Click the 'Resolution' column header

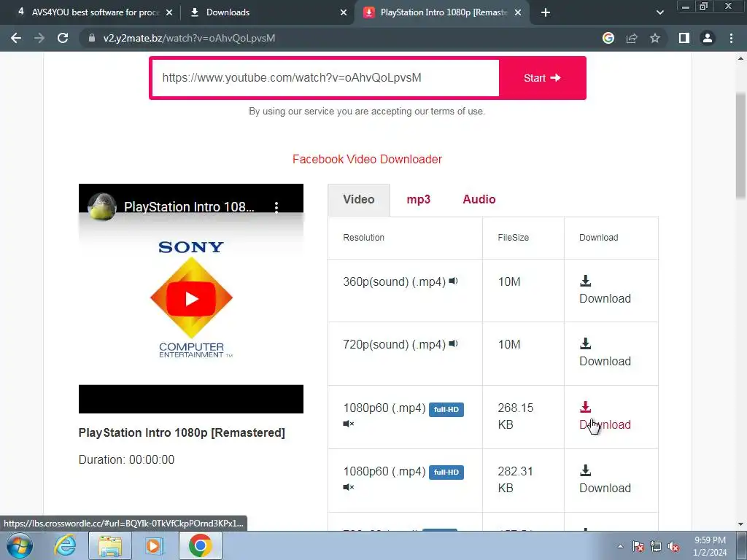363,238
